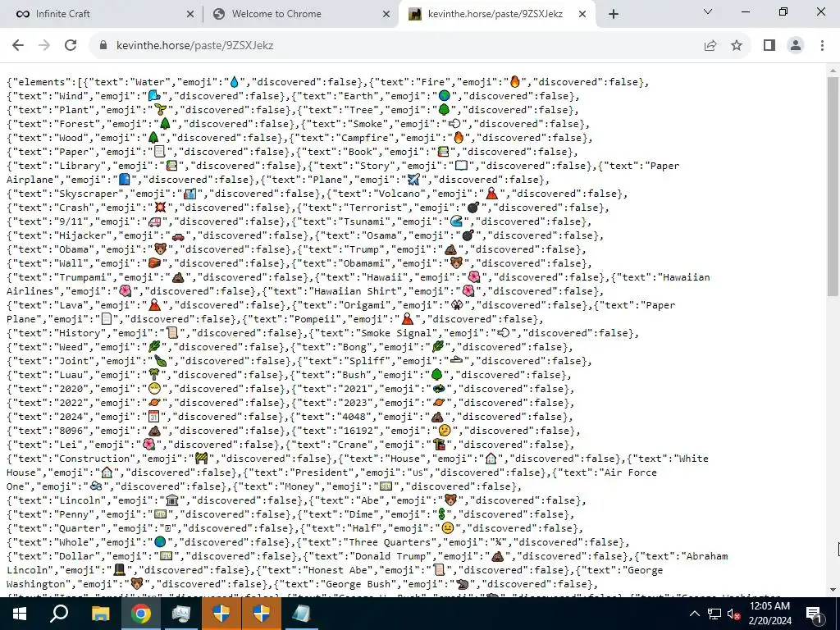Viewport: 840px width, 630px height.
Task: Click the Chrome taskbar icon
Action: [x=140, y=614]
